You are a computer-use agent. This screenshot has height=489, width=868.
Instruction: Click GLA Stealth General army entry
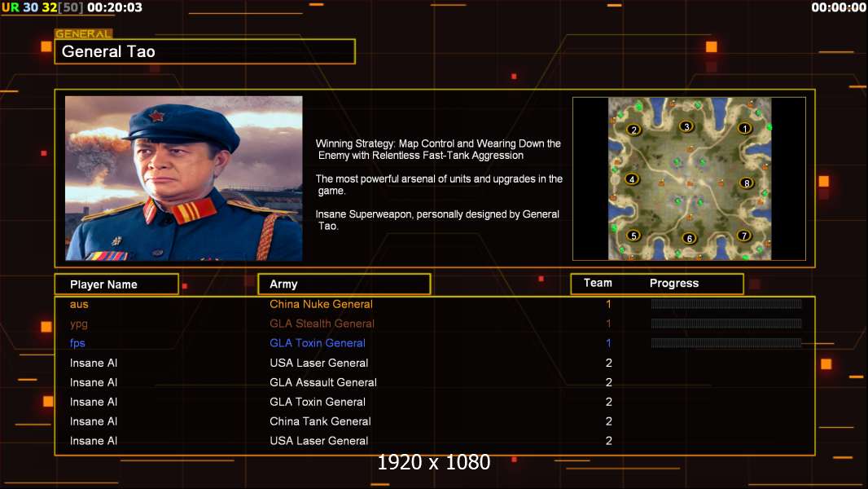pyautogui.click(x=322, y=324)
